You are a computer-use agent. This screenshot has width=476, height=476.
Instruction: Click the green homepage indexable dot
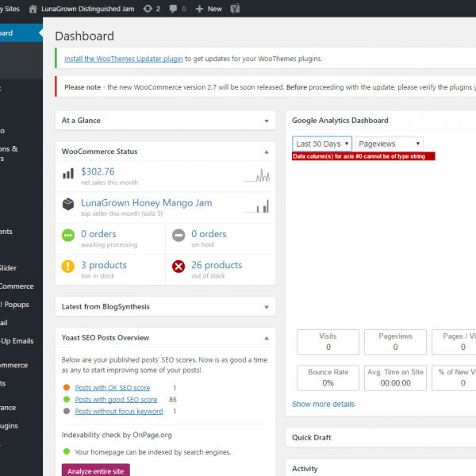(67, 451)
